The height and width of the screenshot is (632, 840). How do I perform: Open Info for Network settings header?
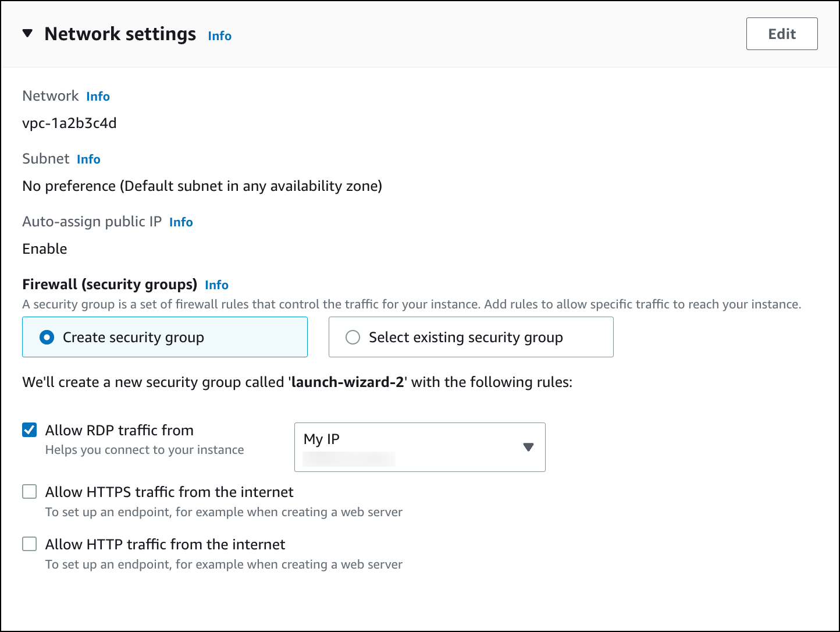pyautogui.click(x=219, y=35)
